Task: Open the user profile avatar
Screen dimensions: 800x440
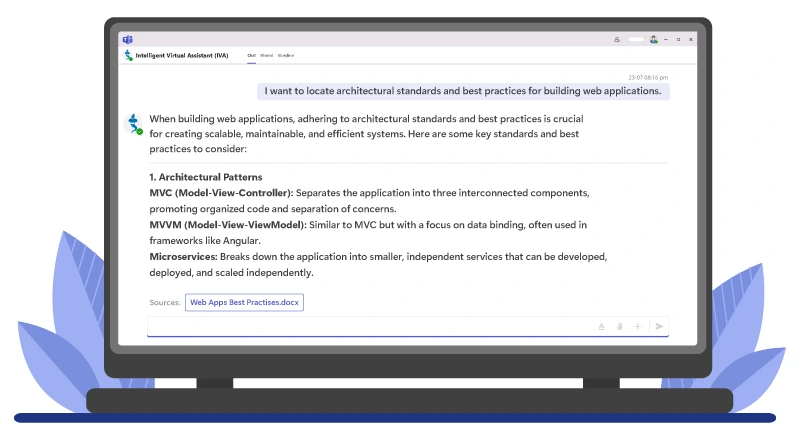Action: click(653, 40)
